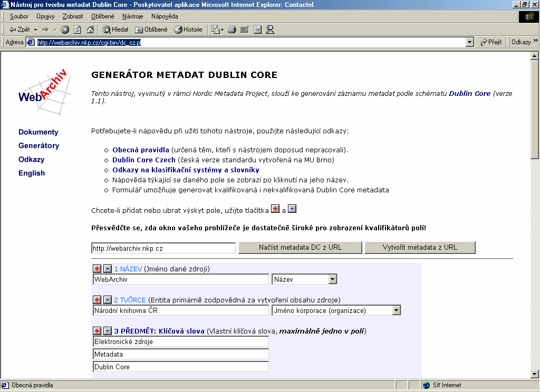Focus the Metadata keyword input
540x392 pixels.
pyautogui.click(x=181, y=354)
